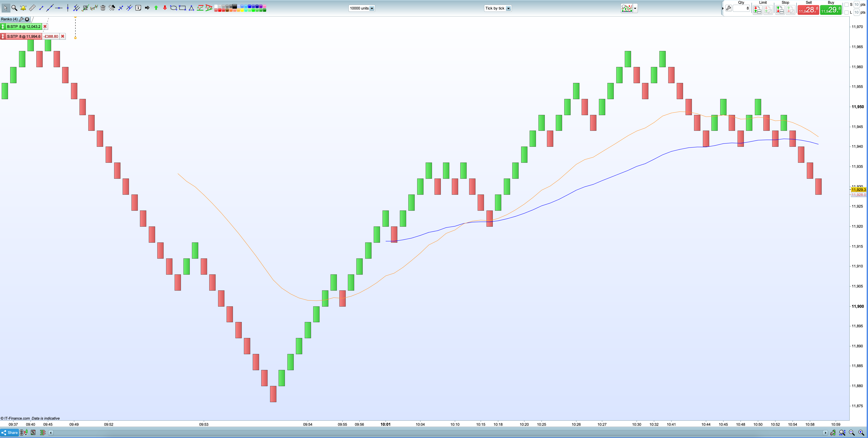Image resolution: width=868 pixels, height=438 pixels.
Task: Select the horizontal line drawing tool
Action: pos(59,8)
